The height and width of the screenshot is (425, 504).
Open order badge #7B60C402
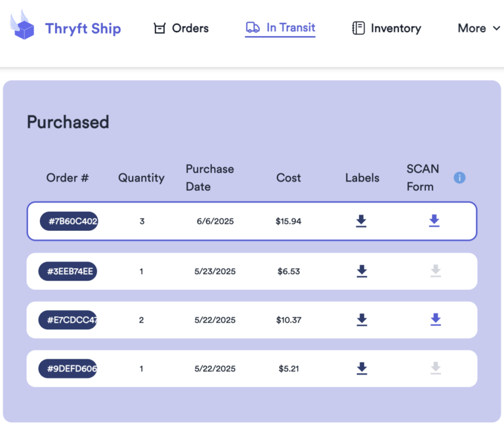[69, 221]
